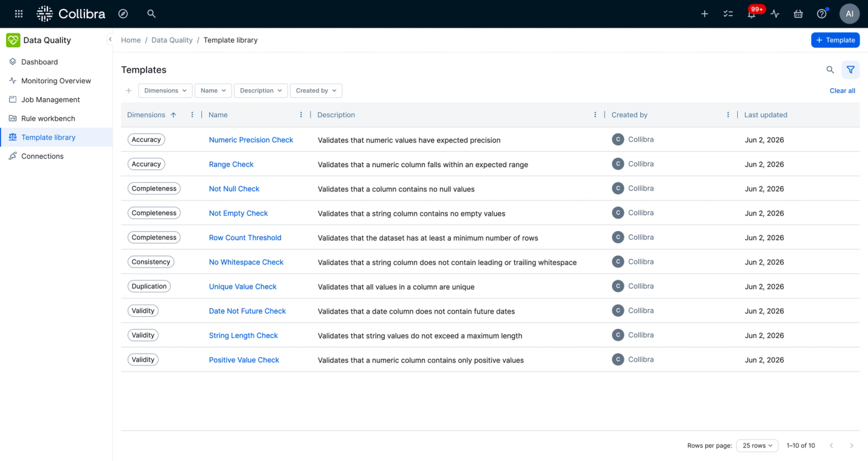The height and width of the screenshot is (461, 868).
Task: Click the Template library scales icon
Action: 13,137
